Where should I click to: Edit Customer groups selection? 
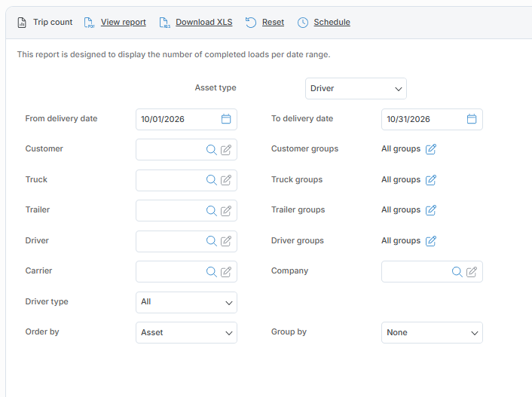tap(431, 149)
